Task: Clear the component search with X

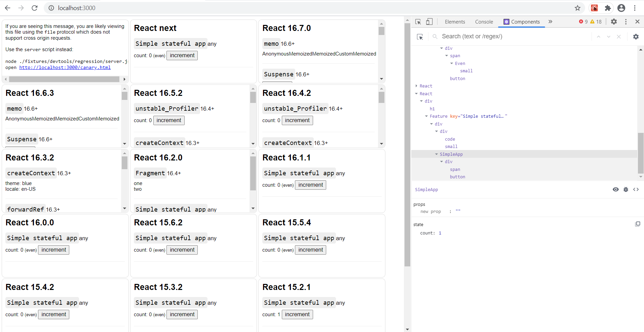Action: (619, 37)
